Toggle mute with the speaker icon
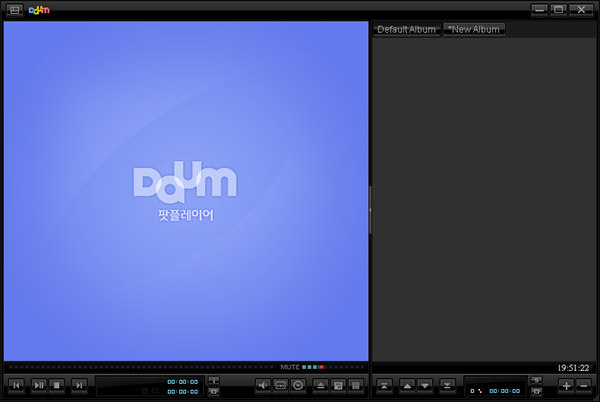600x402 pixels. [263, 385]
